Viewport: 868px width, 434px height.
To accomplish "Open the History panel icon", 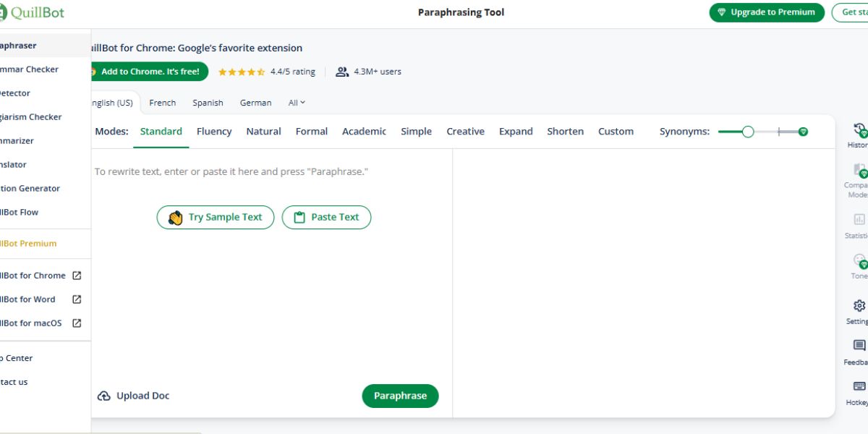I will tap(860, 131).
